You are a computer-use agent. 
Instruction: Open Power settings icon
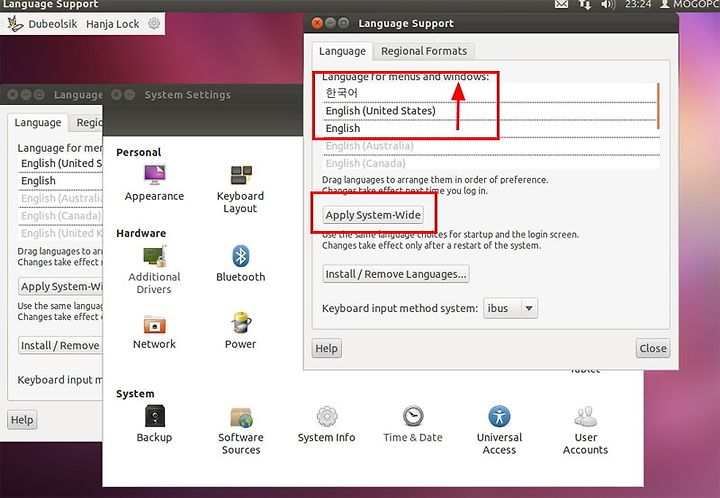[x=241, y=323]
